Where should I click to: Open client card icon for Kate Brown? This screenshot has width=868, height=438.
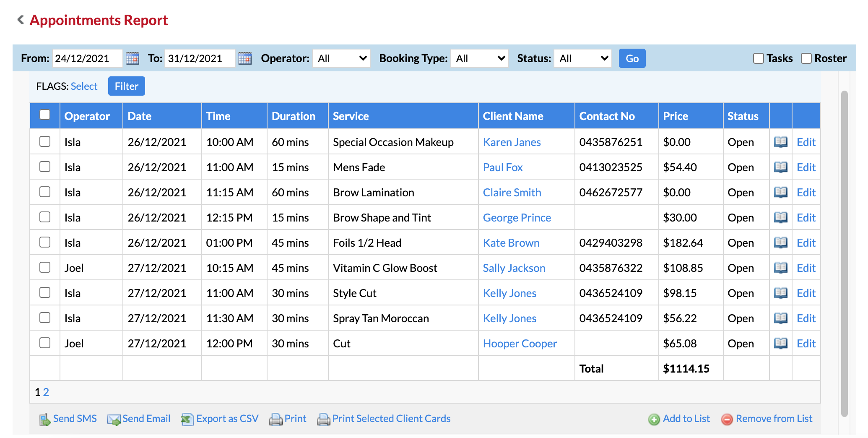pyautogui.click(x=780, y=242)
